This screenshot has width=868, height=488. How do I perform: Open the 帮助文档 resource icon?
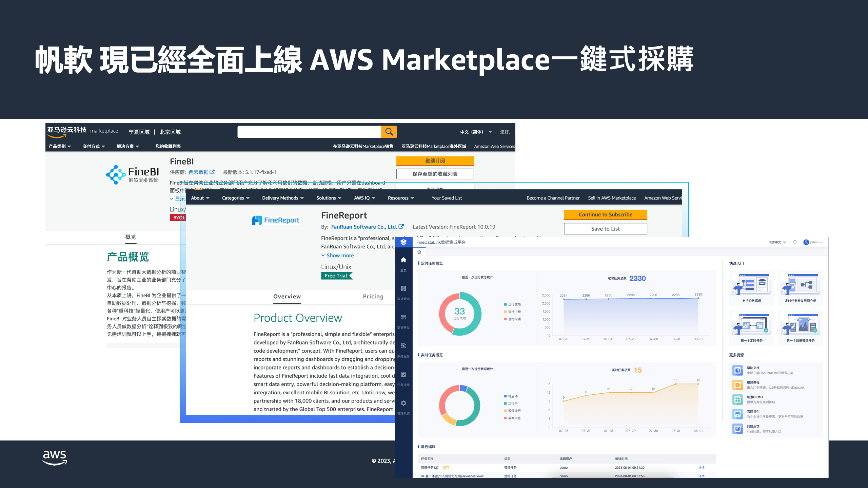click(x=737, y=370)
